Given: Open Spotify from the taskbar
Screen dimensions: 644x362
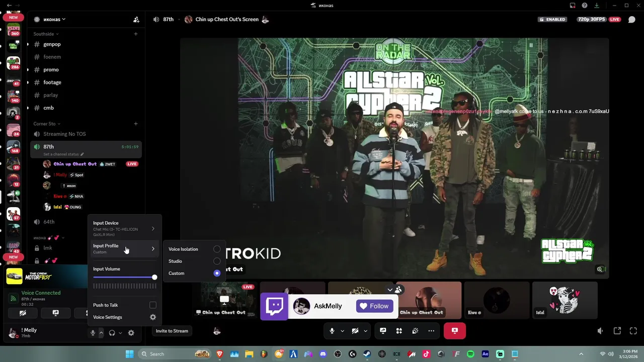Looking at the screenshot, I should 470,354.
